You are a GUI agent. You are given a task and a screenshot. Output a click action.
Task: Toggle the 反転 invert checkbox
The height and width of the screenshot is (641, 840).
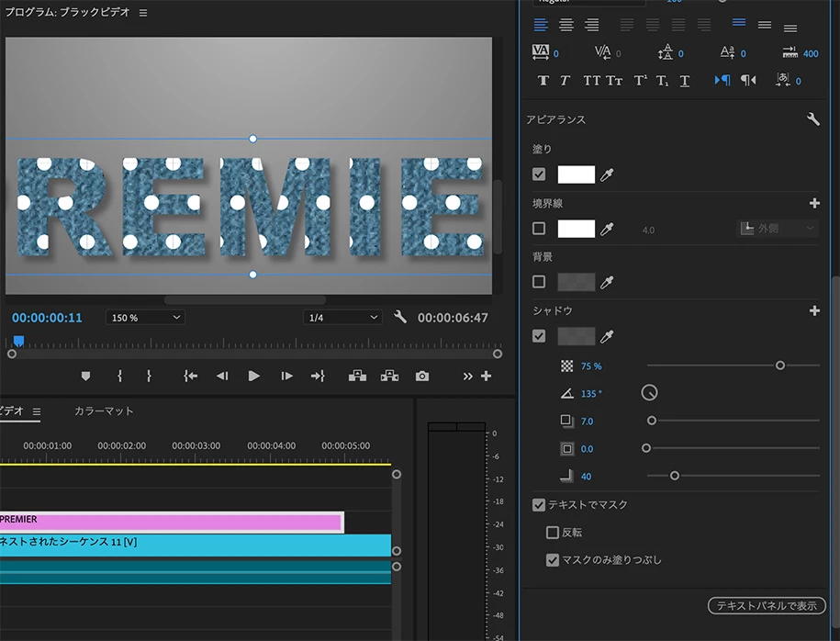point(553,532)
